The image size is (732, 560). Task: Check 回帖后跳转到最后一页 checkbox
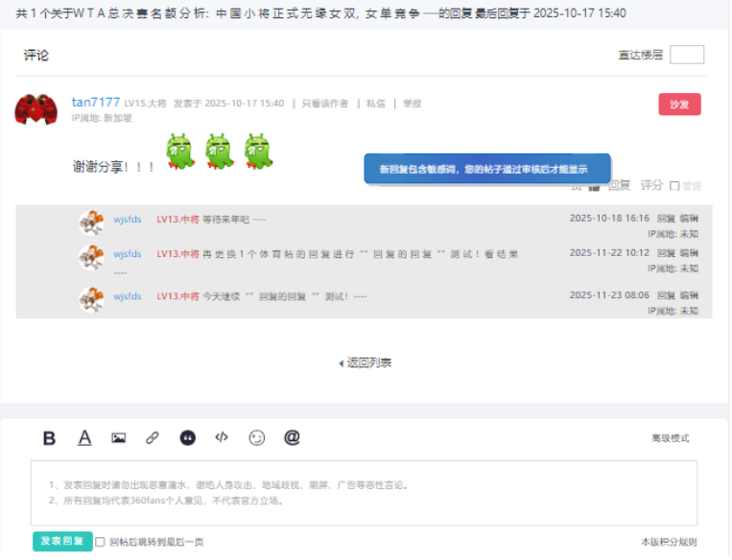(100, 542)
